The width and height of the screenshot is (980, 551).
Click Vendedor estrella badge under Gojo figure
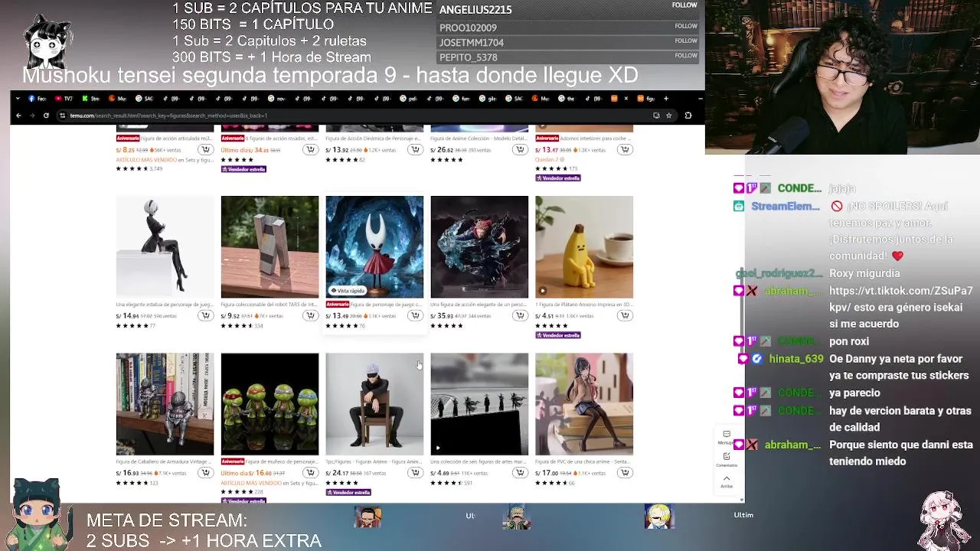click(x=348, y=492)
